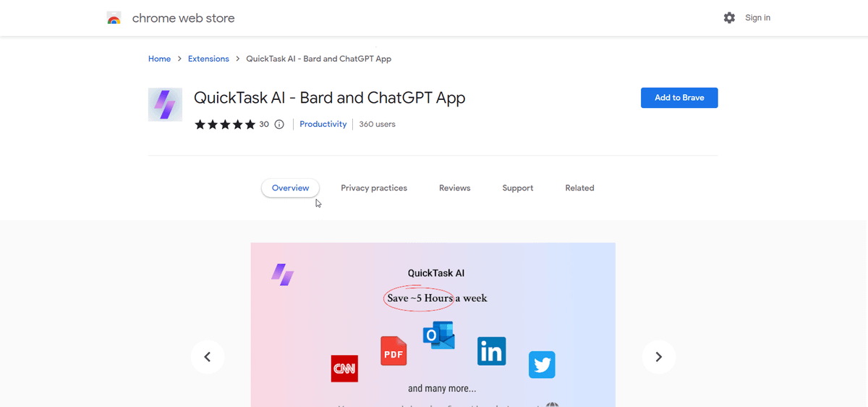The height and width of the screenshot is (407, 868).
Task: Click the PDF icon in the preview
Action: [x=393, y=352]
